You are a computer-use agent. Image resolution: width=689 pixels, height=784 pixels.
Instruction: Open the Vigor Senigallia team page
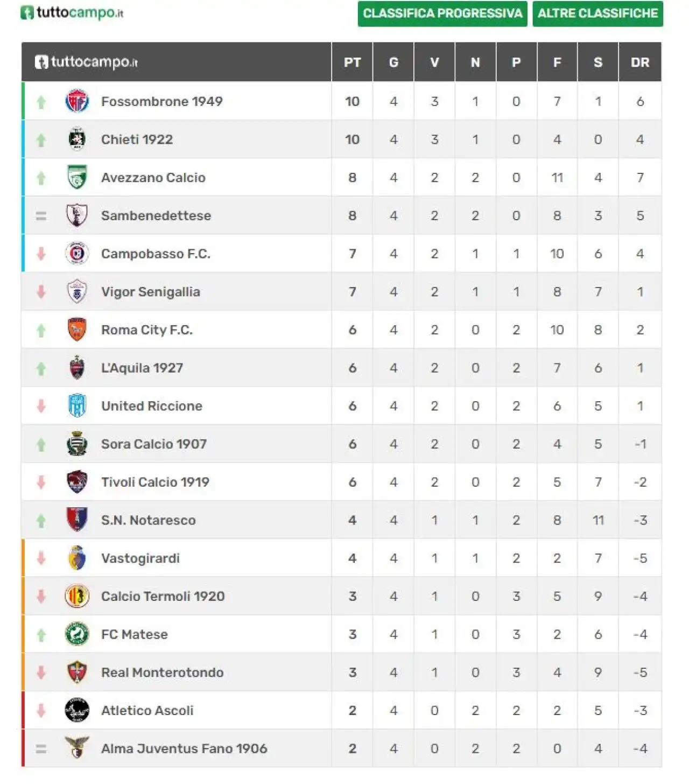coord(151,292)
